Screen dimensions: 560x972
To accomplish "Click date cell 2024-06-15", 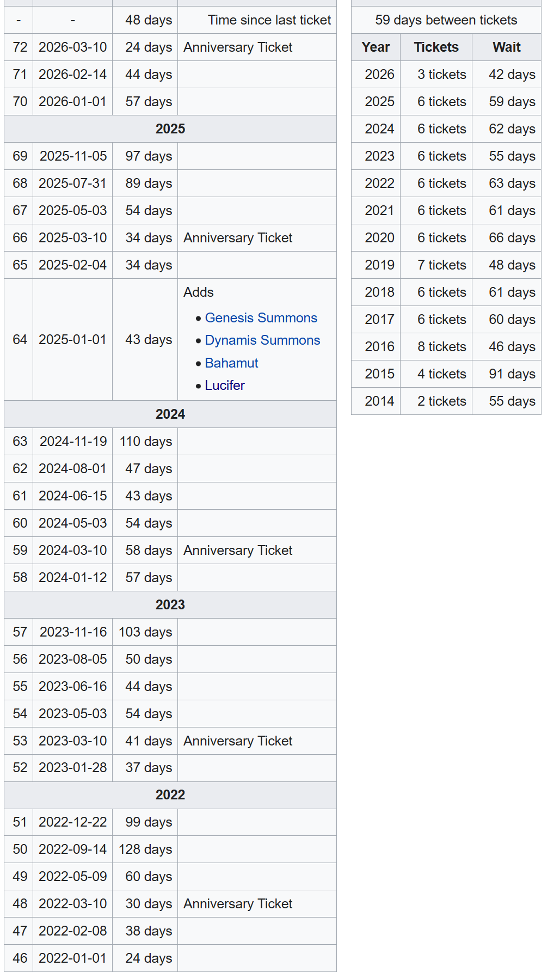I will click(72, 496).
